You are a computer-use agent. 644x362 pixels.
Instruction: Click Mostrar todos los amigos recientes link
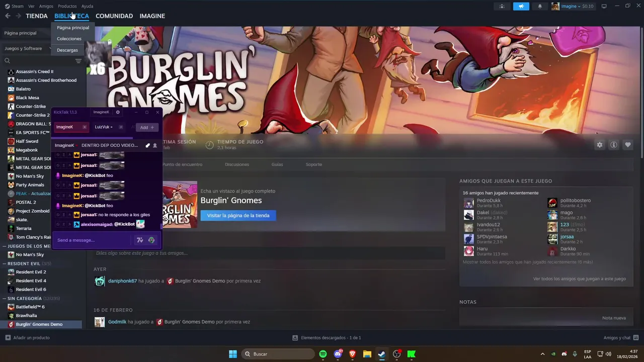coord(528,262)
